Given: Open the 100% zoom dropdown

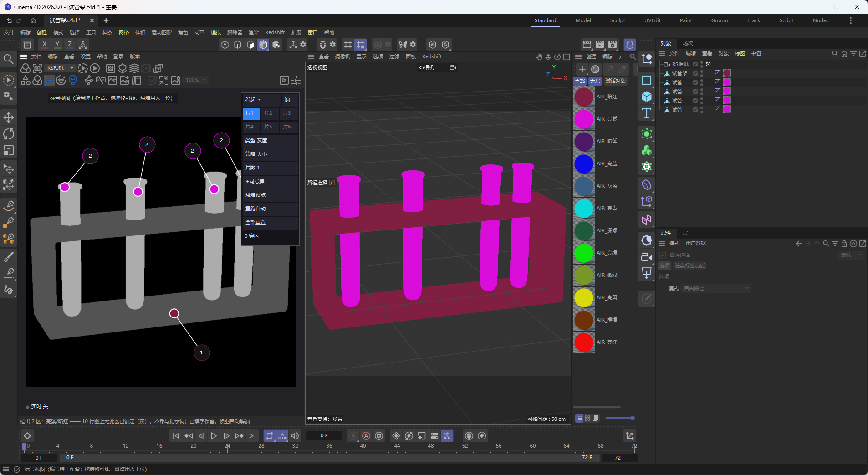Looking at the screenshot, I should pyautogui.click(x=196, y=80).
